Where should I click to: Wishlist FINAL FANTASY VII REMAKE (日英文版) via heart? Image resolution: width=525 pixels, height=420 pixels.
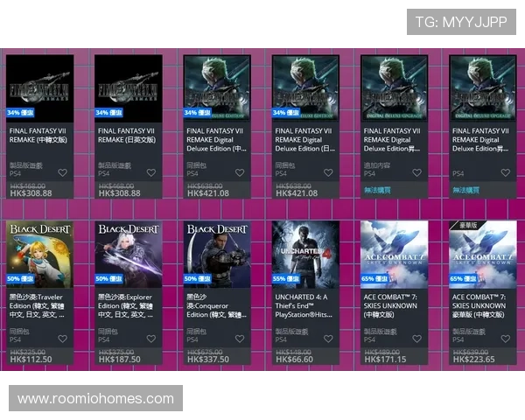tap(150, 173)
